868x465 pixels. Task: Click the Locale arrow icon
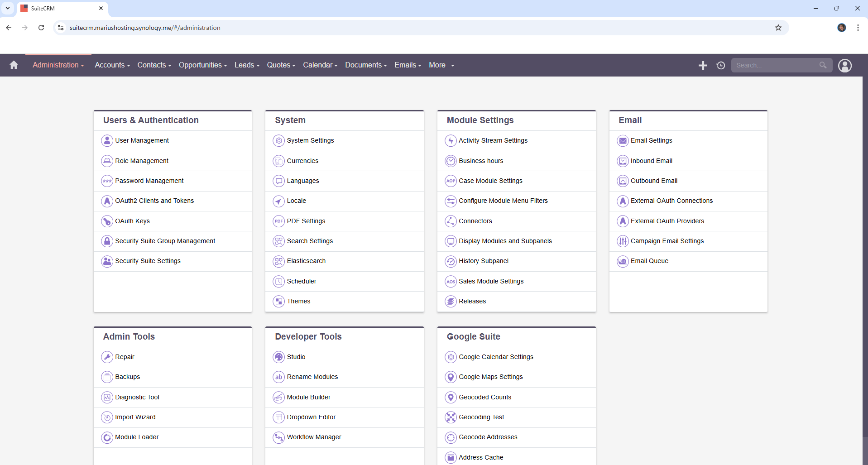(x=279, y=201)
